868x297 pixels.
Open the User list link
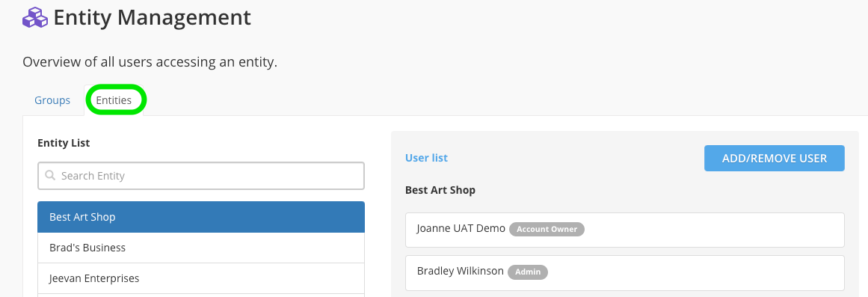(x=426, y=158)
